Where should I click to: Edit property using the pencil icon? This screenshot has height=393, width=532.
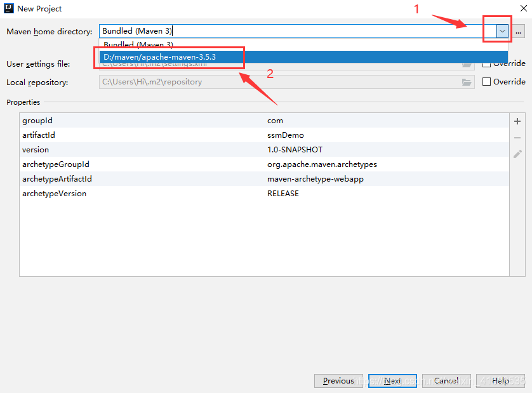click(517, 154)
